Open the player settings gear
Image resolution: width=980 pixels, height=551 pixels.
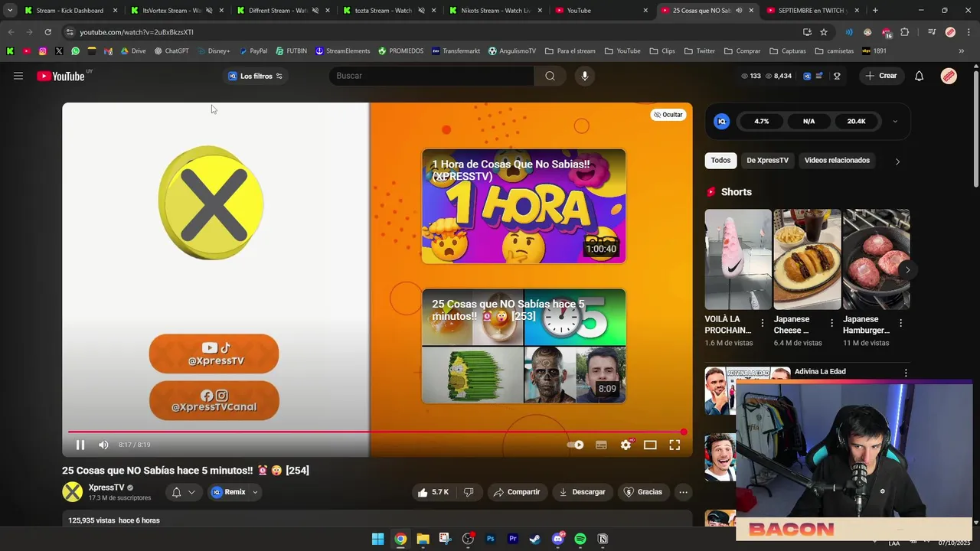pyautogui.click(x=626, y=445)
